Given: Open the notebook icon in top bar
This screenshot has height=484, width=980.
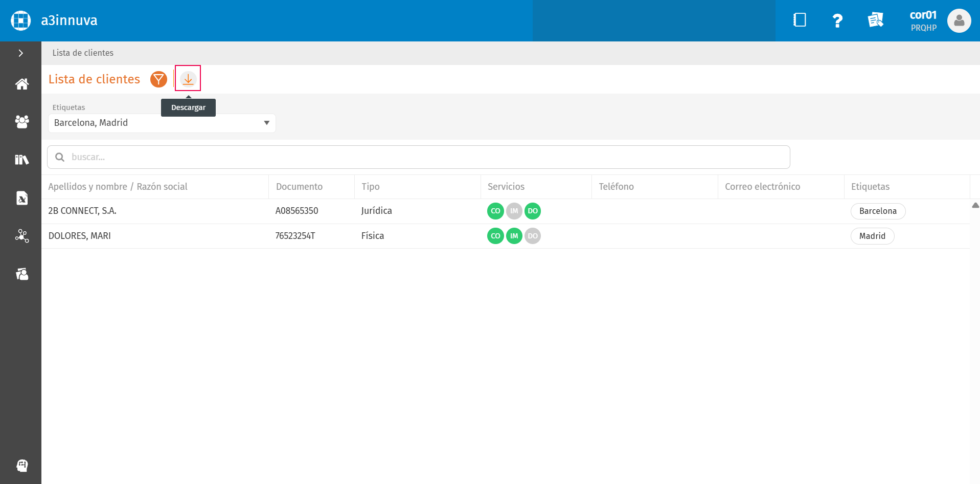Looking at the screenshot, I should 800,20.
